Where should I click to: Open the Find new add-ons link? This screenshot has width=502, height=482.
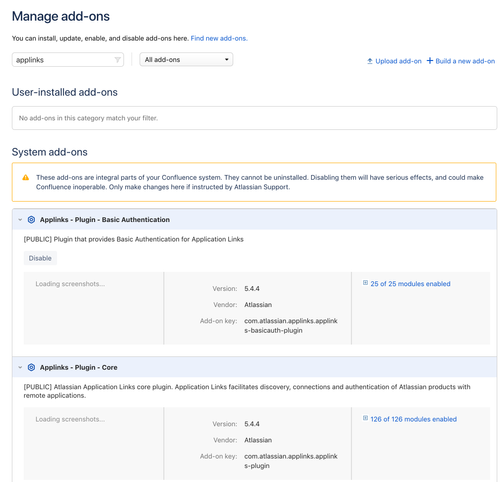pos(219,38)
